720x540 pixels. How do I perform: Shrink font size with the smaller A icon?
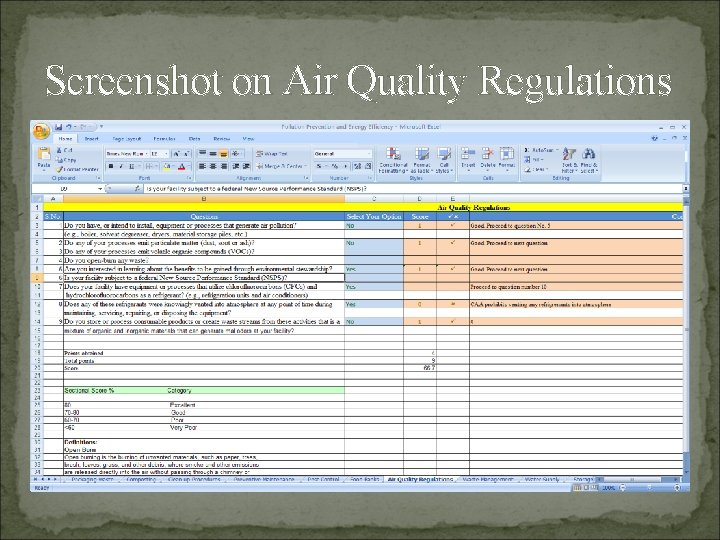click(186, 154)
